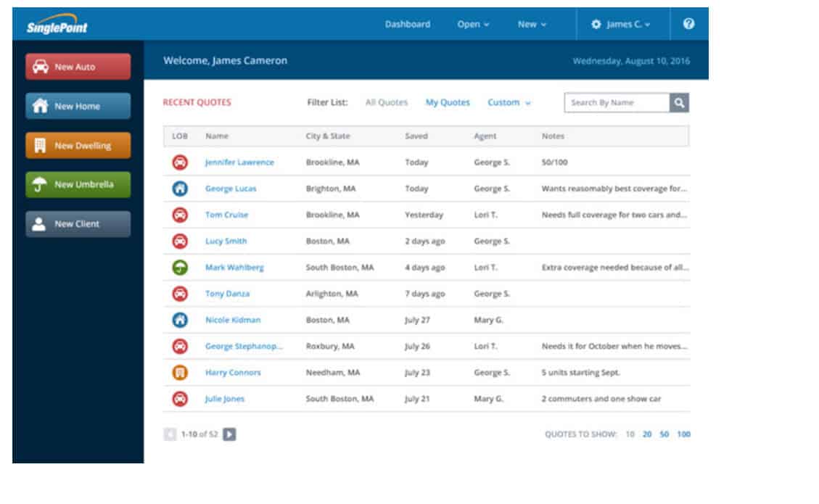Sort by the LOB column header

[180, 136]
